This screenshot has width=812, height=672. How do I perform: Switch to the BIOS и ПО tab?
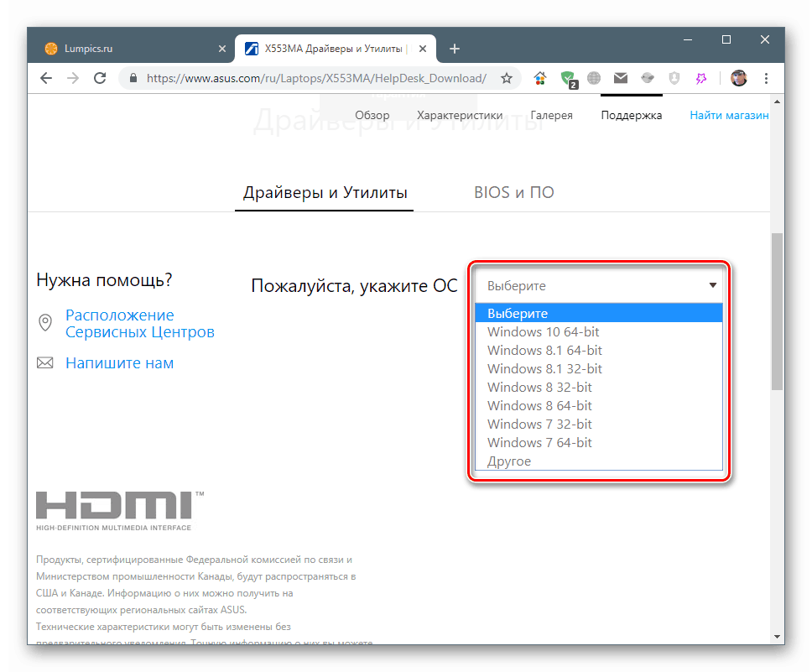pos(513,193)
